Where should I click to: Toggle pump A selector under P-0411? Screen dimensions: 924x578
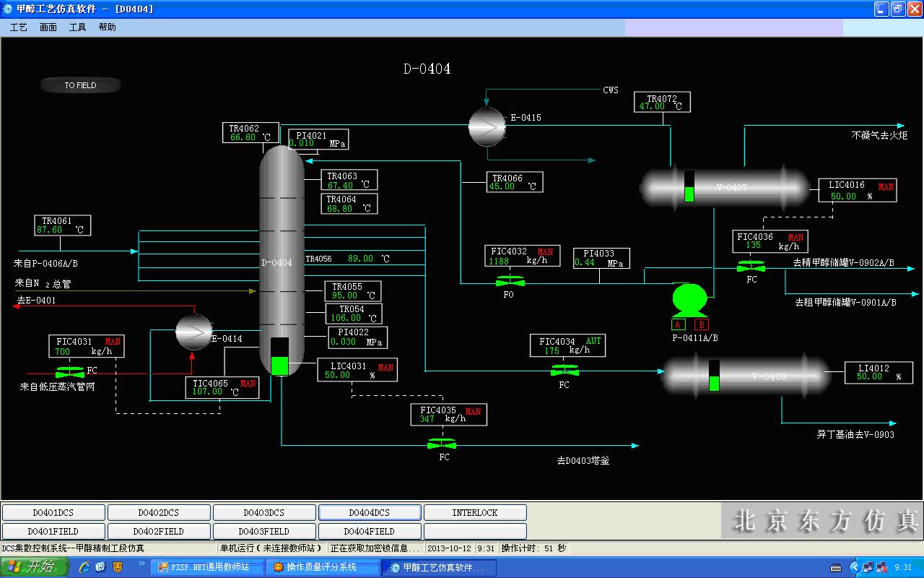[678, 324]
